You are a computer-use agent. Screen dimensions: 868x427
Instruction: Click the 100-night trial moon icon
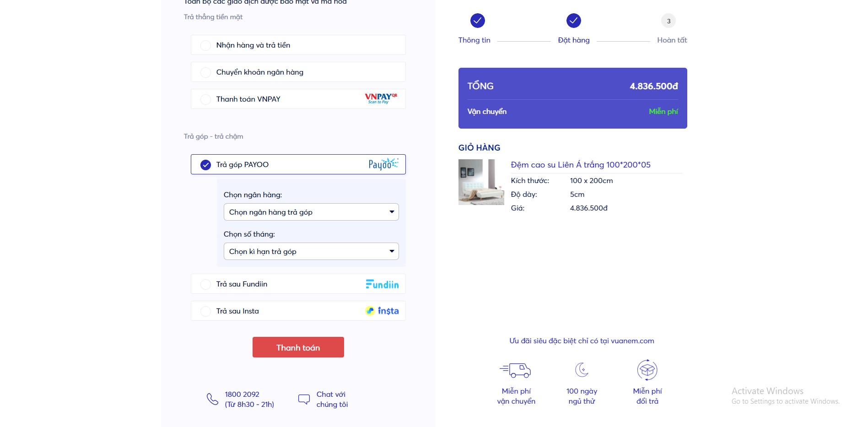tap(582, 370)
